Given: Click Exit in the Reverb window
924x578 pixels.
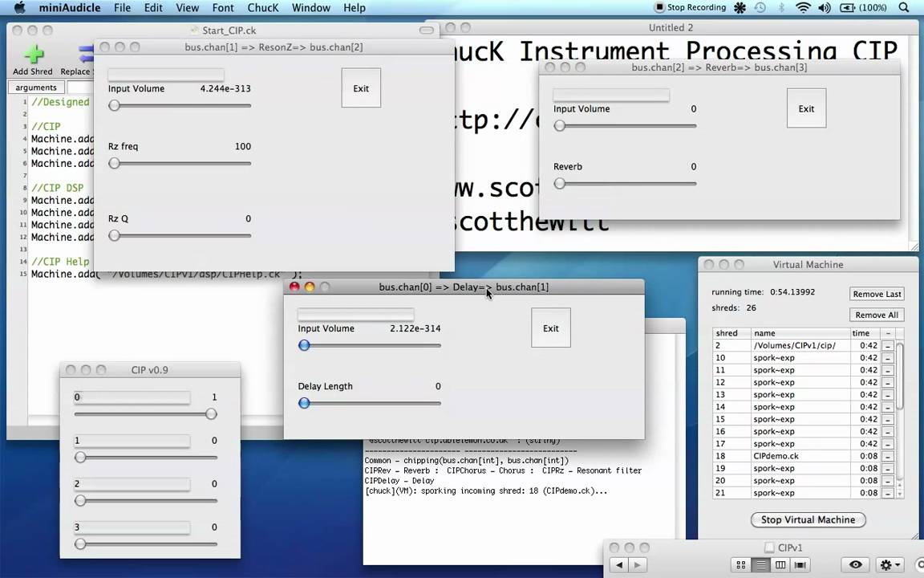Looking at the screenshot, I should click(x=806, y=108).
